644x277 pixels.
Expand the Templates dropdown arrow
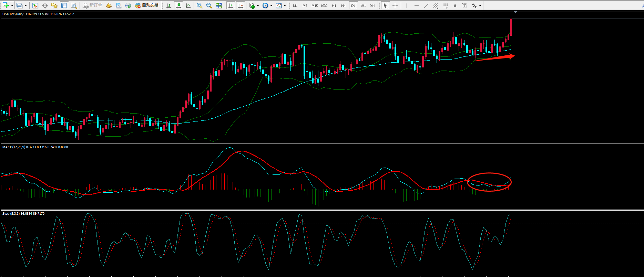[285, 6]
